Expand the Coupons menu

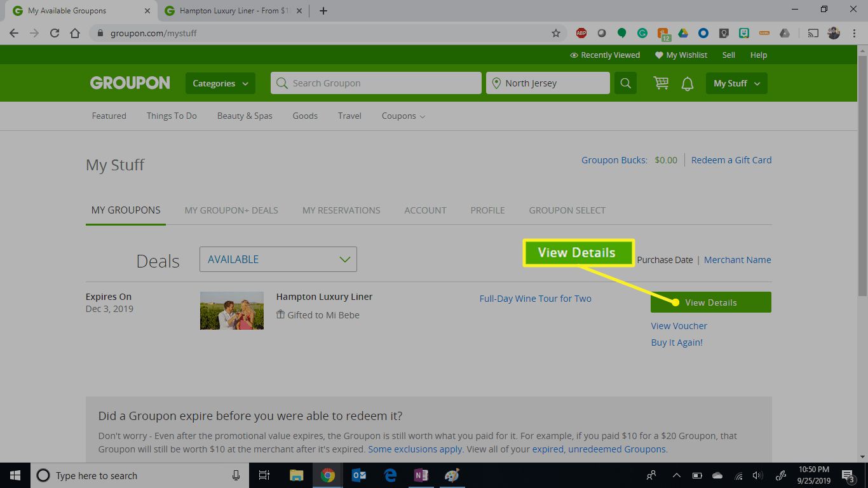coord(403,116)
